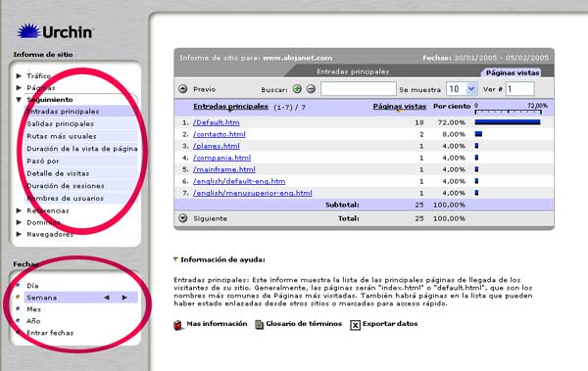Click the 72,00% bar for /Default.htm
Screen dimensions: 588x371
tap(508, 122)
